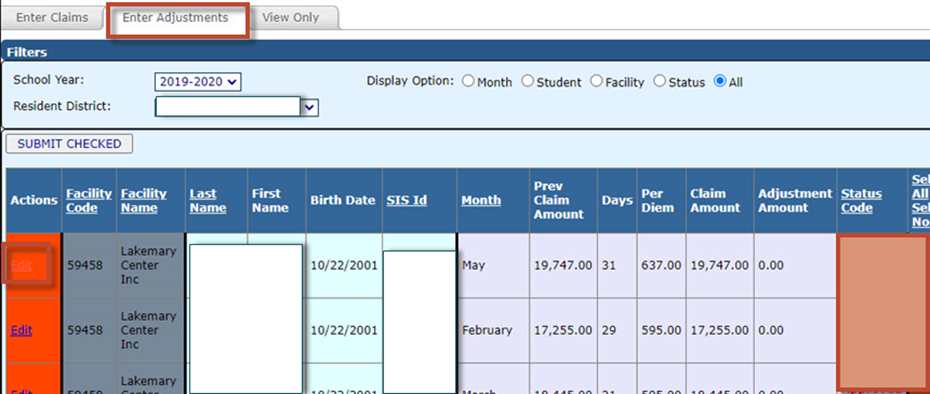Switch to the View Only tab
Image resolution: width=930 pixels, height=394 pixels.
click(x=291, y=18)
